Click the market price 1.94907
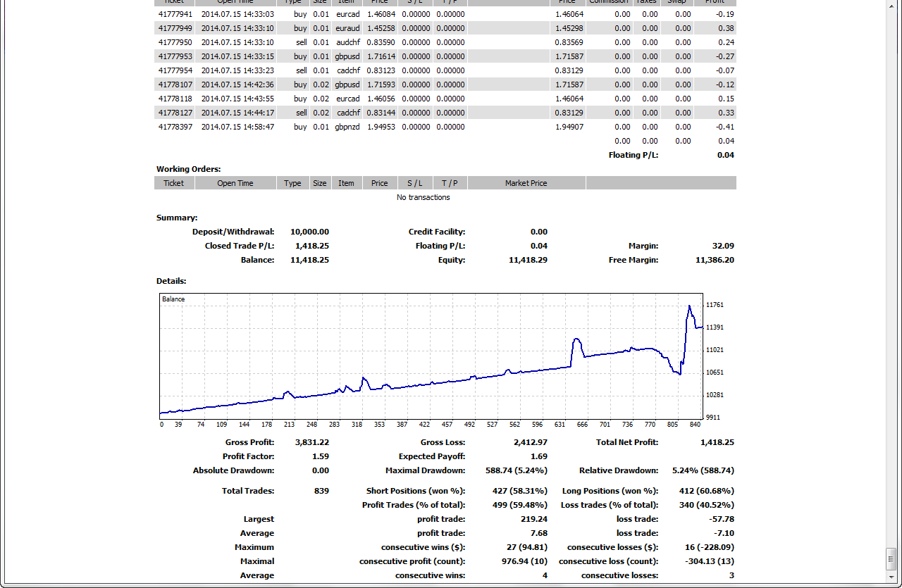 (569, 127)
